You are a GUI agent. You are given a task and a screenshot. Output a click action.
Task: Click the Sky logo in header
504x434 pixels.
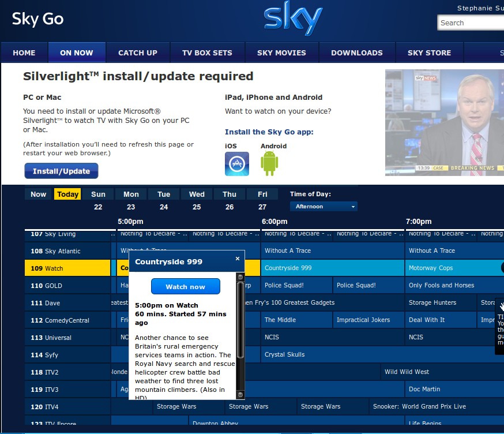(x=293, y=21)
